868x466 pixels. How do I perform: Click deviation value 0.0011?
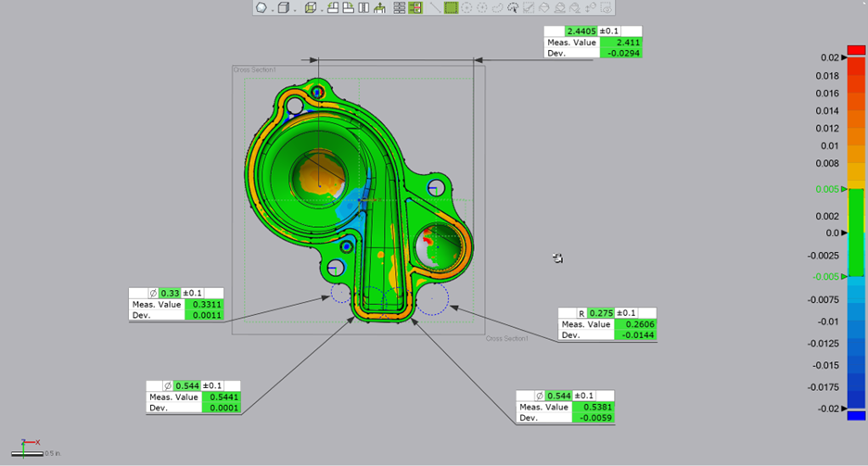(203, 315)
